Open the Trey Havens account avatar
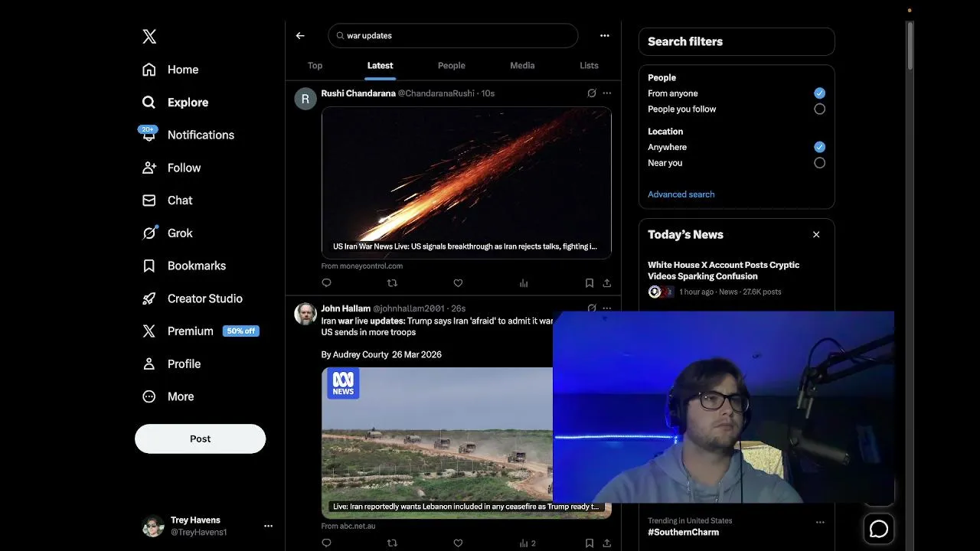The width and height of the screenshot is (980, 551). coord(153,527)
